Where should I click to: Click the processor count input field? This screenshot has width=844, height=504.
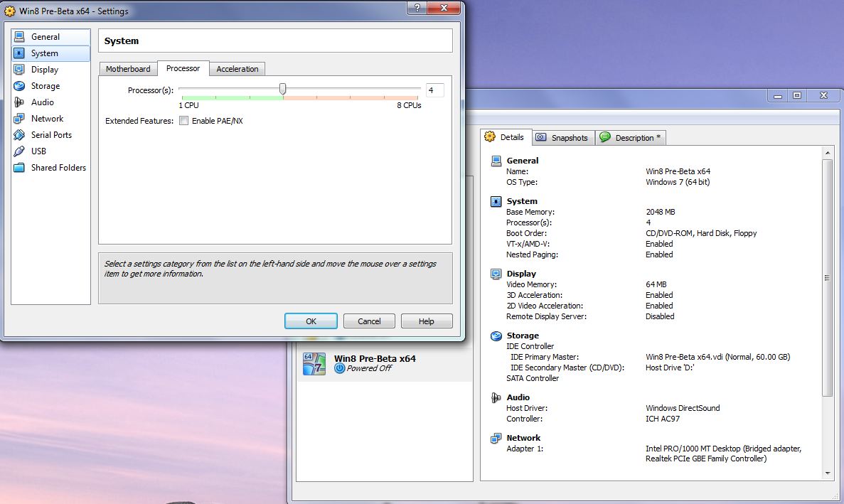(x=434, y=90)
